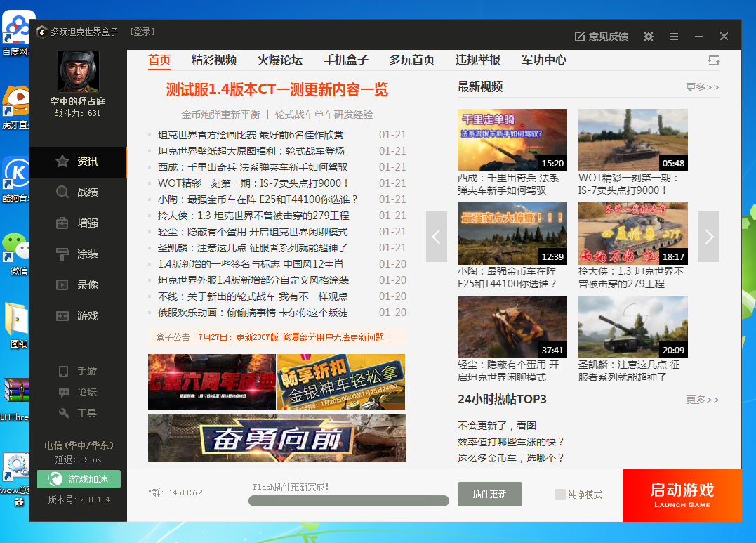Show next videos with right chevron arrow
This screenshot has height=543, width=756.
pyautogui.click(x=708, y=237)
